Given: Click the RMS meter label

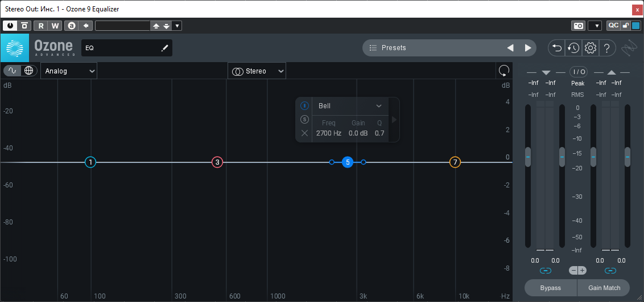Looking at the screenshot, I should (578, 95).
